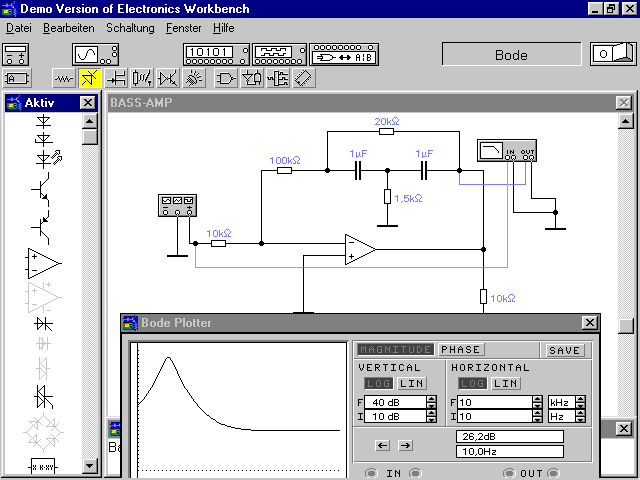Increase the vertical F 40 dB value
This screenshot has height=480, width=640.
click(x=431, y=398)
